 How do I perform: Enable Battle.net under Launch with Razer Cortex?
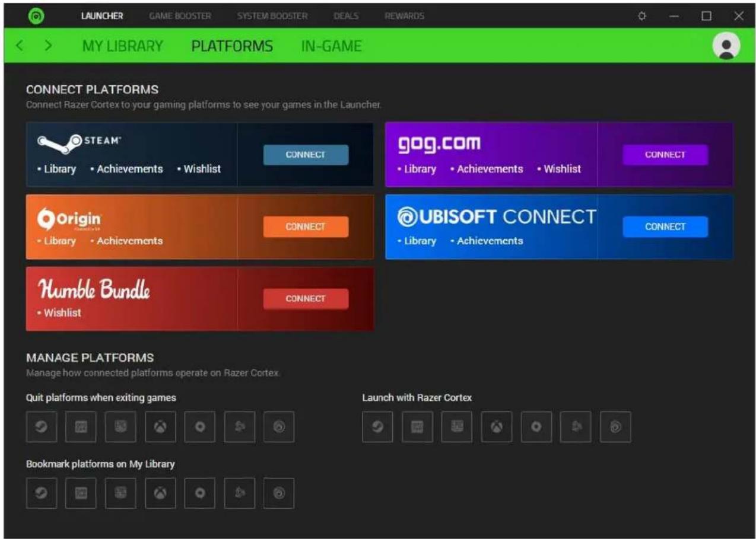pos(576,427)
